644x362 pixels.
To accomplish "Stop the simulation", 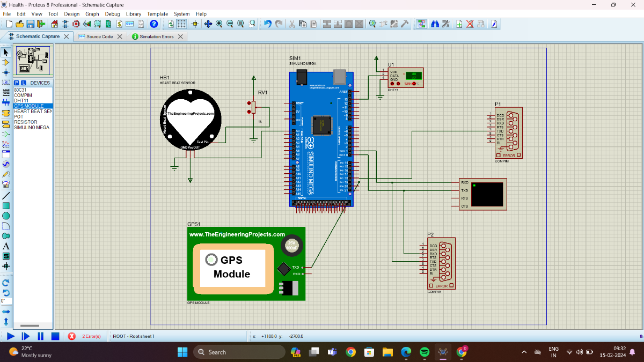I will (x=55, y=336).
